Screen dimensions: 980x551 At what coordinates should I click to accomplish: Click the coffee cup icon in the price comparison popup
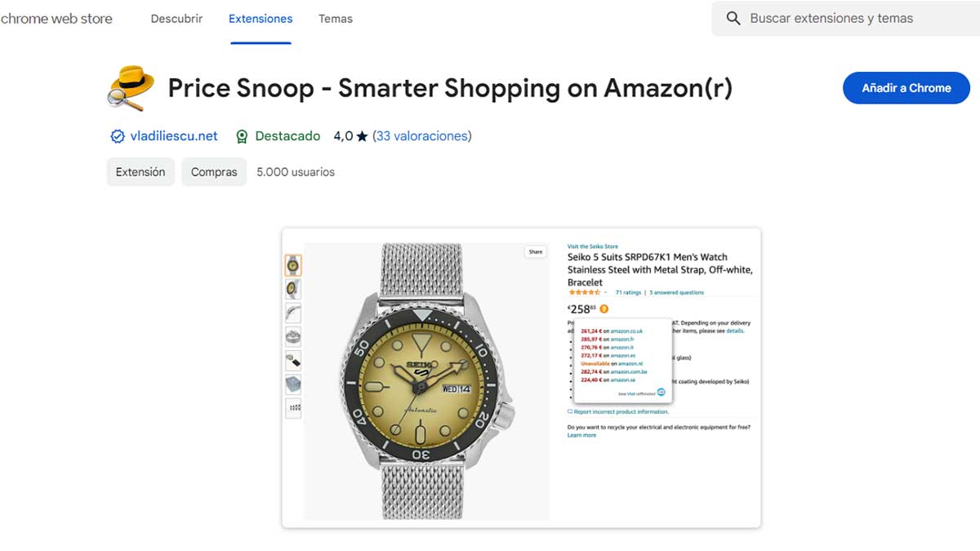661,392
